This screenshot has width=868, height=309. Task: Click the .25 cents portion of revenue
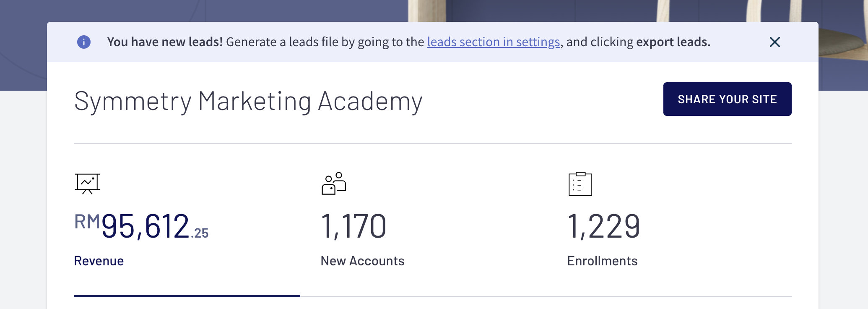click(200, 233)
